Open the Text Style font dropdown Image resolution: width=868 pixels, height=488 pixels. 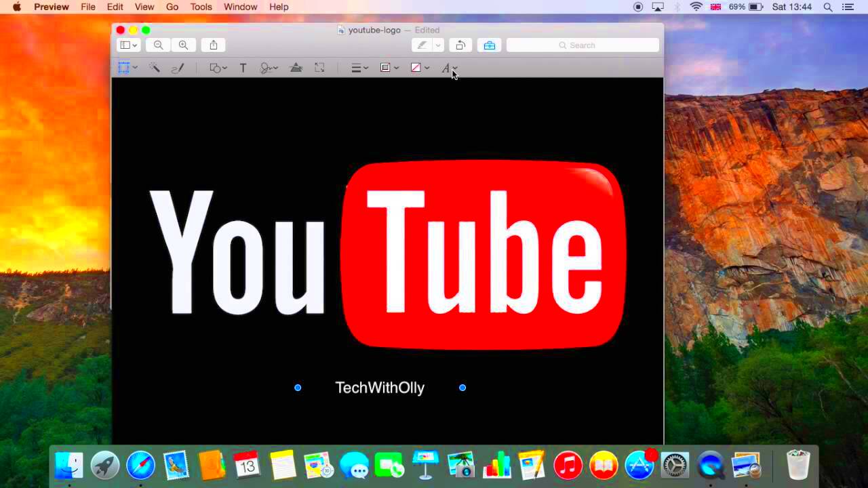click(450, 68)
